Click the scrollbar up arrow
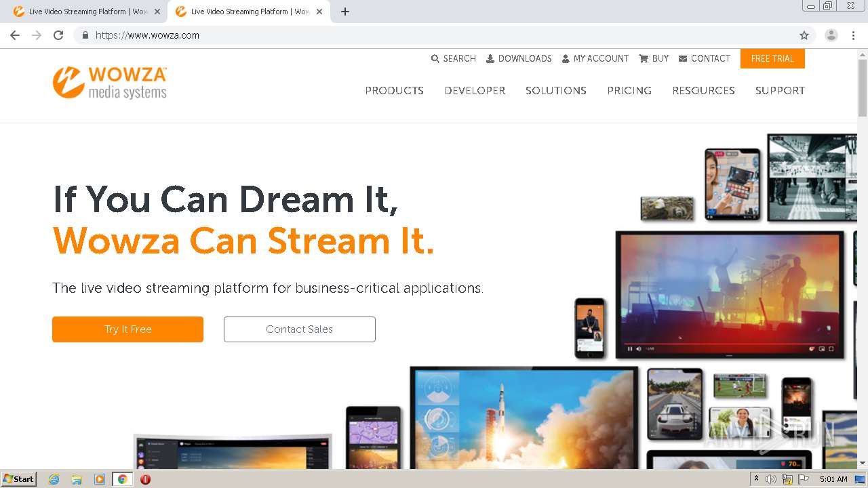The image size is (868, 488). pyautogui.click(x=863, y=54)
